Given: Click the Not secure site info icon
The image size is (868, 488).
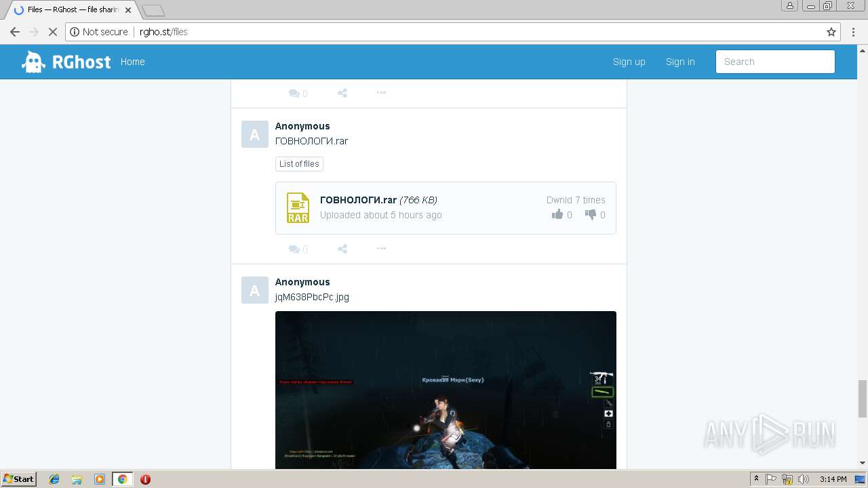Looking at the screenshot, I should click(75, 32).
